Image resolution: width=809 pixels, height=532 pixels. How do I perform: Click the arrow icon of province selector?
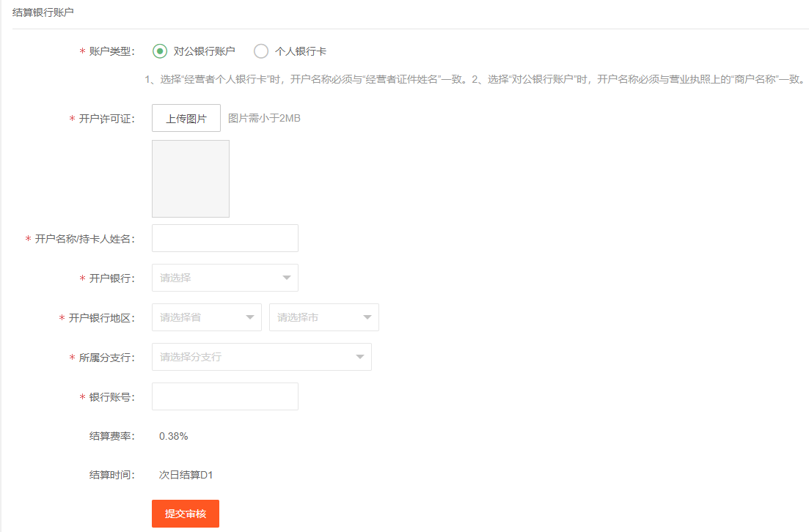click(x=249, y=317)
